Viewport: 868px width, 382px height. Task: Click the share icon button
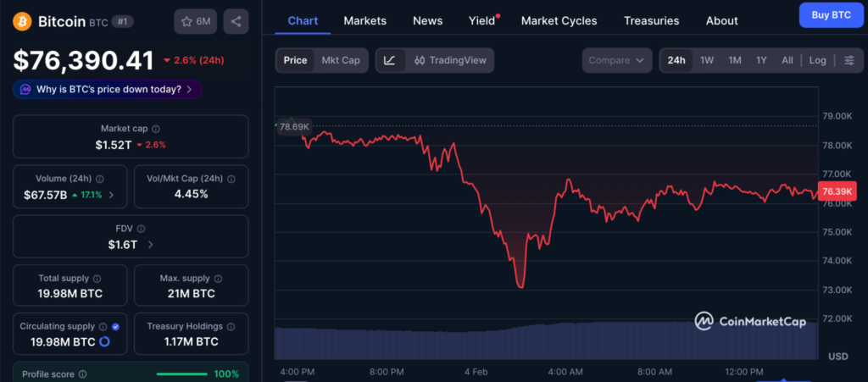236,21
